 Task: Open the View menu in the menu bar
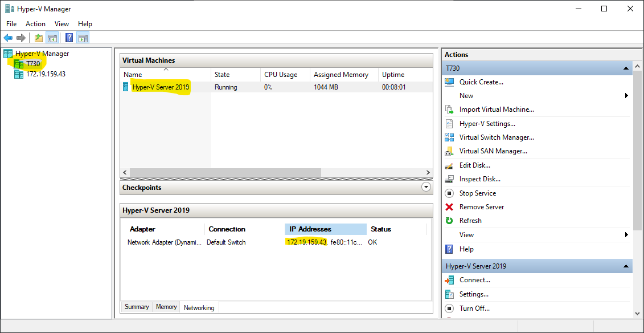(61, 24)
